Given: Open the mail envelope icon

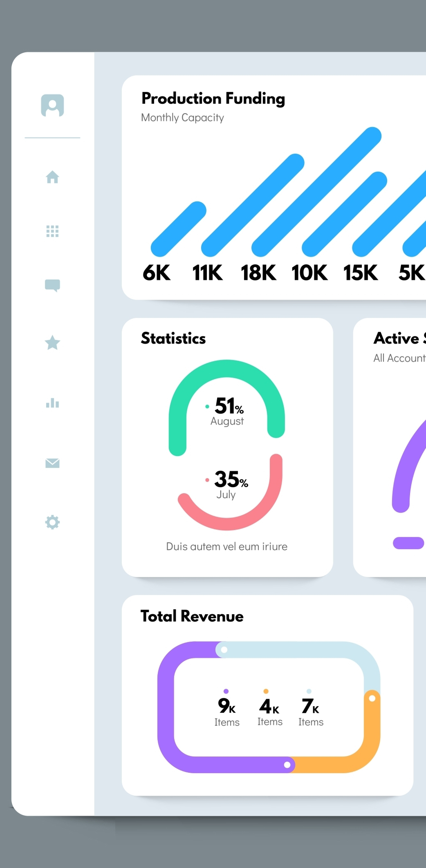Looking at the screenshot, I should (52, 463).
